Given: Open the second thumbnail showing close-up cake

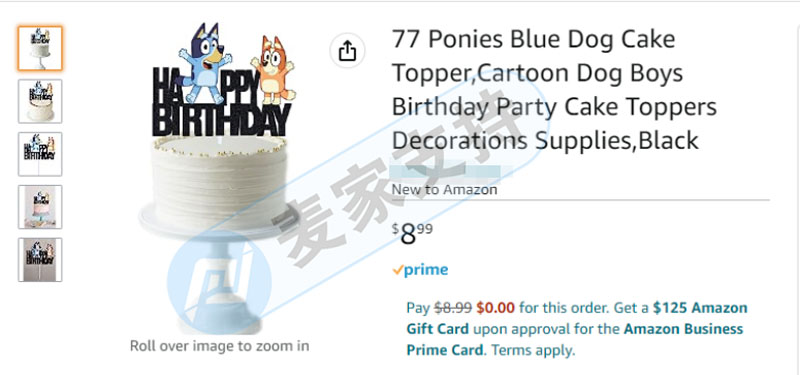Looking at the screenshot, I should click(40, 101).
